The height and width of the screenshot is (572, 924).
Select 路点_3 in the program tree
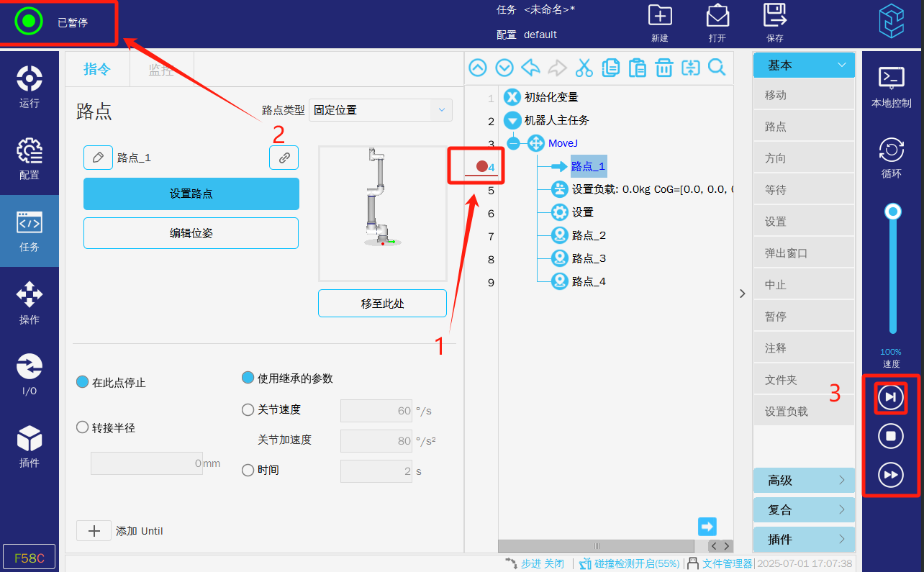[x=588, y=258]
